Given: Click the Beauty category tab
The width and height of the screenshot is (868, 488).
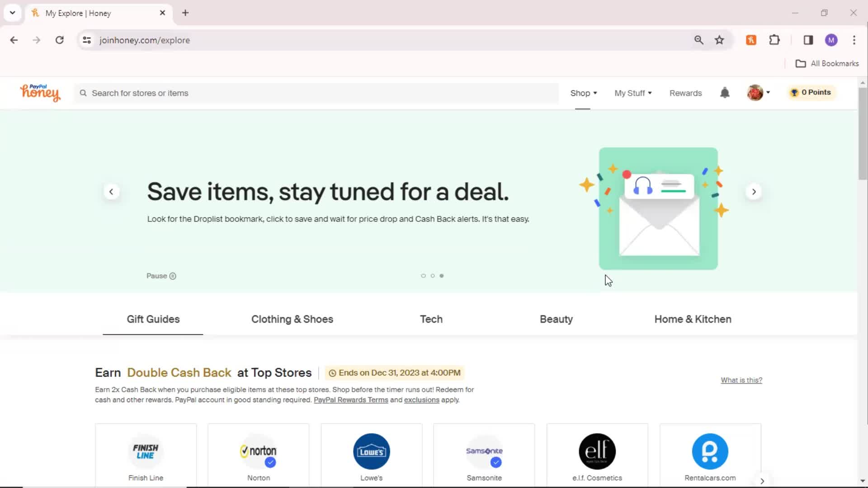Looking at the screenshot, I should (x=556, y=319).
